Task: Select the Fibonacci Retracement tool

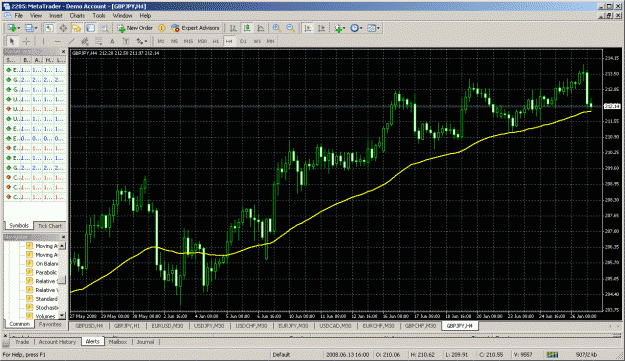Action: [98, 41]
